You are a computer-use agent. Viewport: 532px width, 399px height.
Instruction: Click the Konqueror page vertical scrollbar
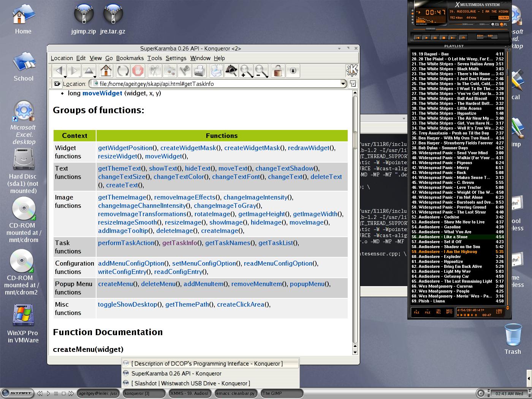355,220
